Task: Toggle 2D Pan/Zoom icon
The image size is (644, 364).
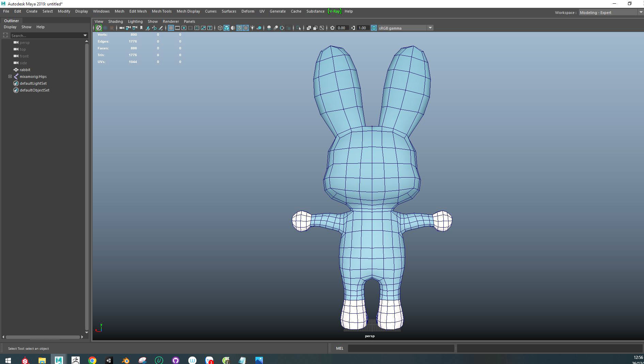Action: point(154,28)
